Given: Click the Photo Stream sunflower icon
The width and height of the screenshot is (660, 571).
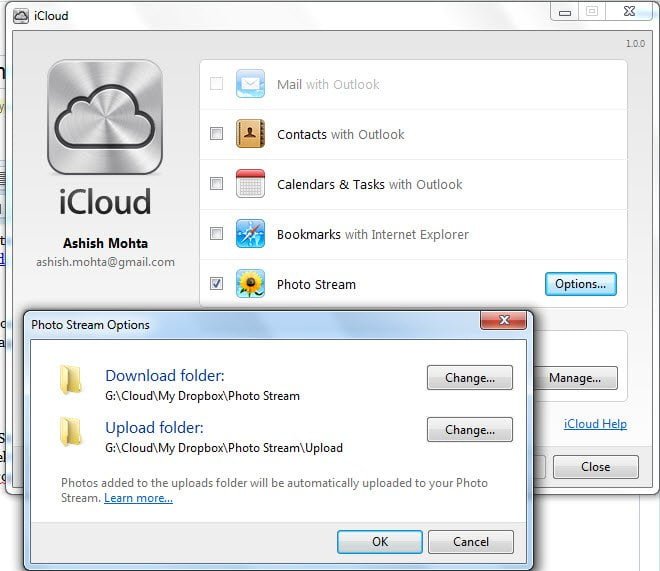Looking at the screenshot, I should [x=250, y=284].
